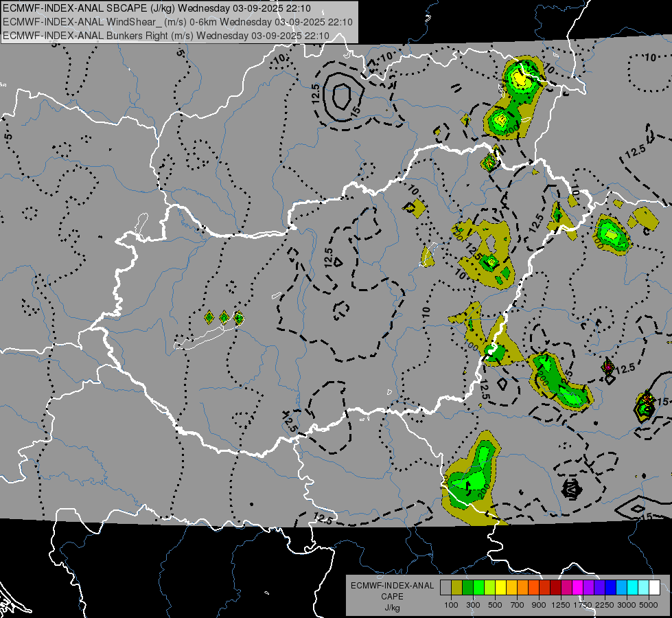Pick the orange swatch right of the 700 tick
The image size is (672, 618).
[x=523, y=588]
